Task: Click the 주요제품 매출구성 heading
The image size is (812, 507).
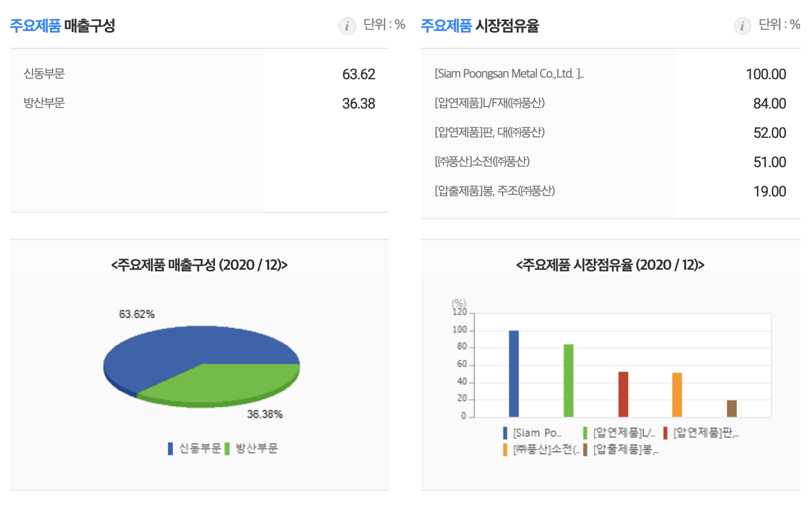Action: pos(62,26)
